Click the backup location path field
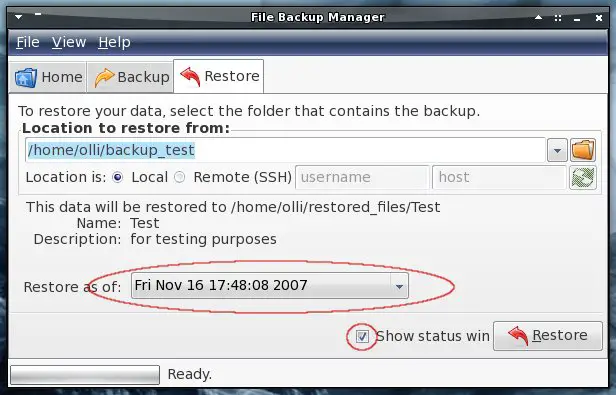616x395 pixels. 285,150
